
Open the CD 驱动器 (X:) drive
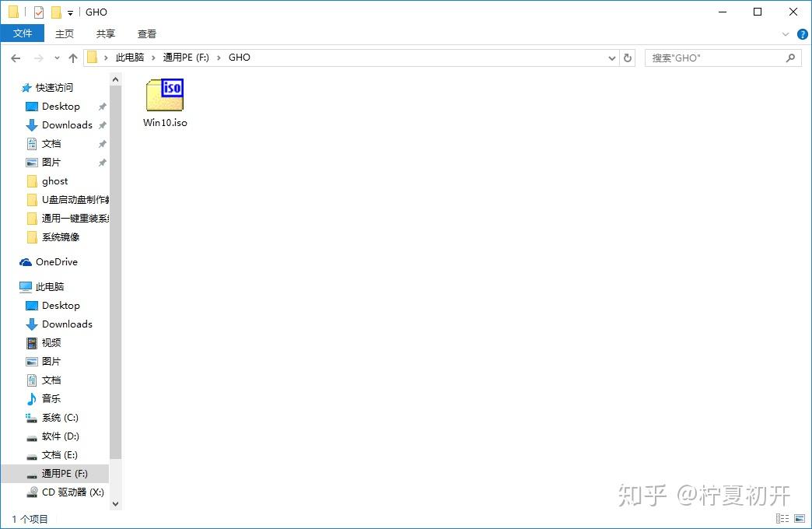(x=66, y=492)
